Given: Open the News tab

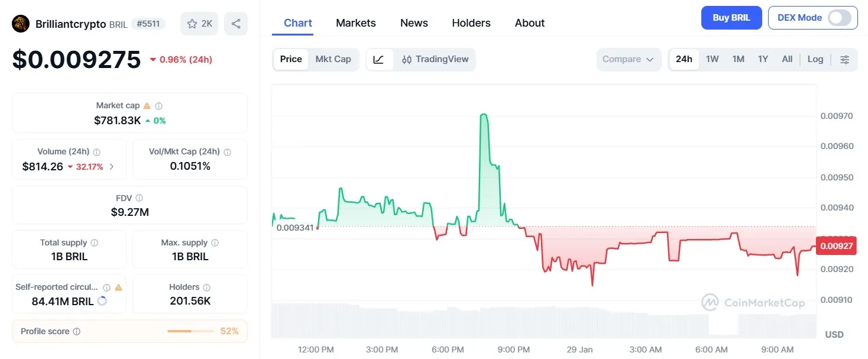Looking at the screenshot, I should pyautogui.click(x=413, y=22).
